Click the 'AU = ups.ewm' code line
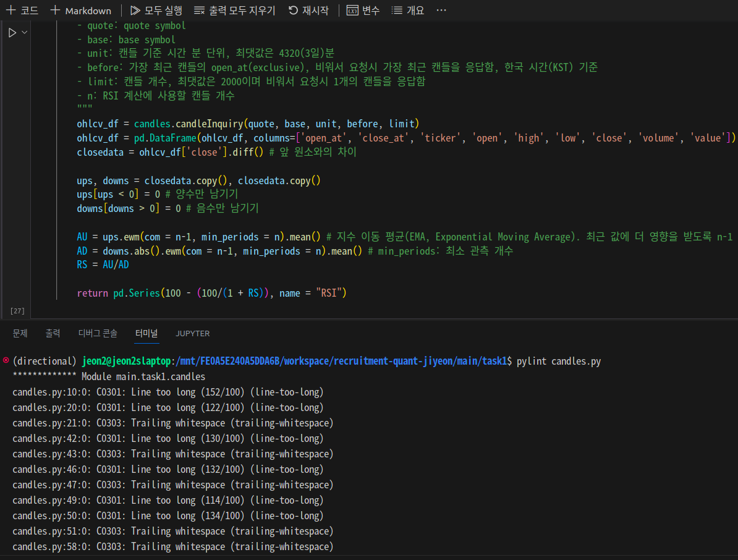This screenshot has width=738, height=560. click(405, 237)
